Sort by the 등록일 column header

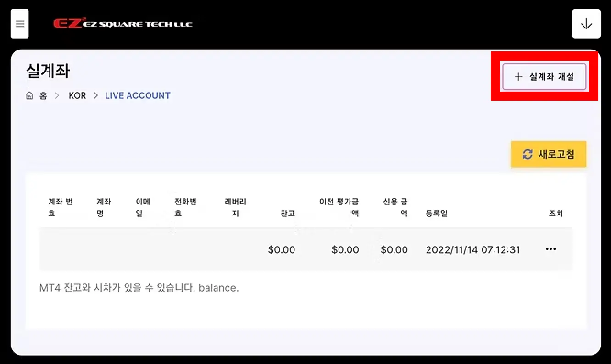pos(436,214)
